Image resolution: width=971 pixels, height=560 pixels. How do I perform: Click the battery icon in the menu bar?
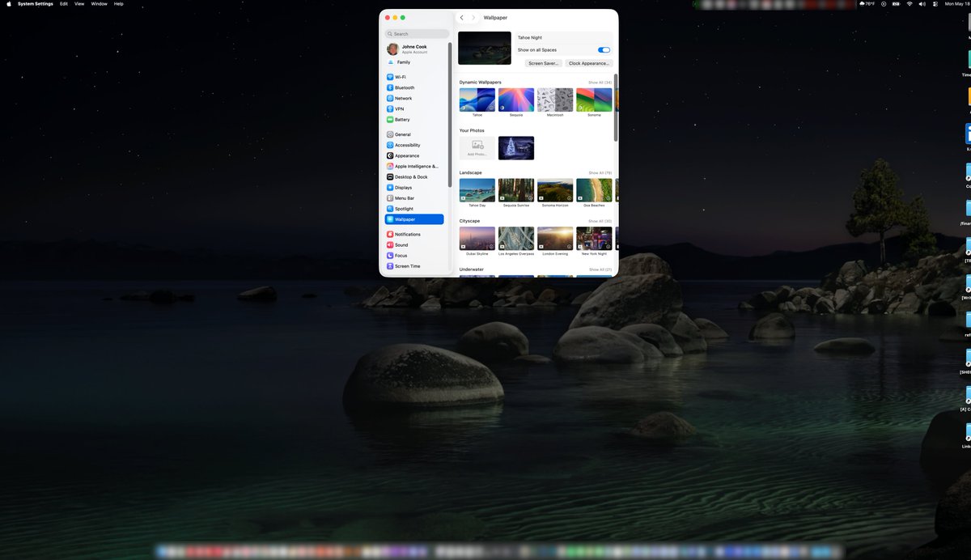896,4
